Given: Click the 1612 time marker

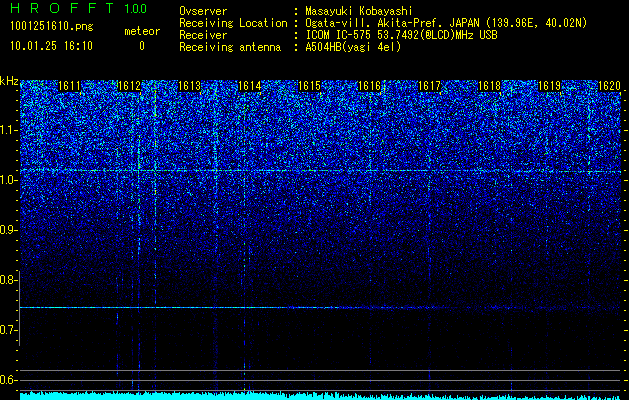Looking at the screenshot, I should (130, 85).
